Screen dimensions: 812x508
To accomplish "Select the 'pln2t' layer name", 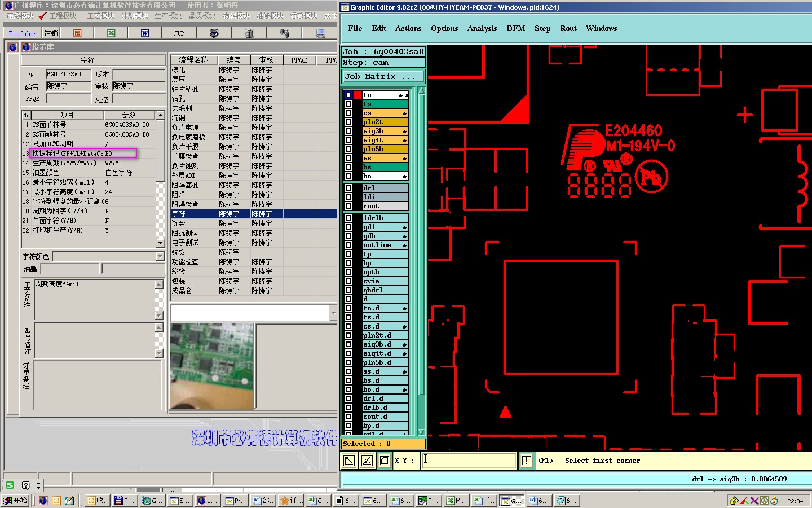I will tap(385, 122).
